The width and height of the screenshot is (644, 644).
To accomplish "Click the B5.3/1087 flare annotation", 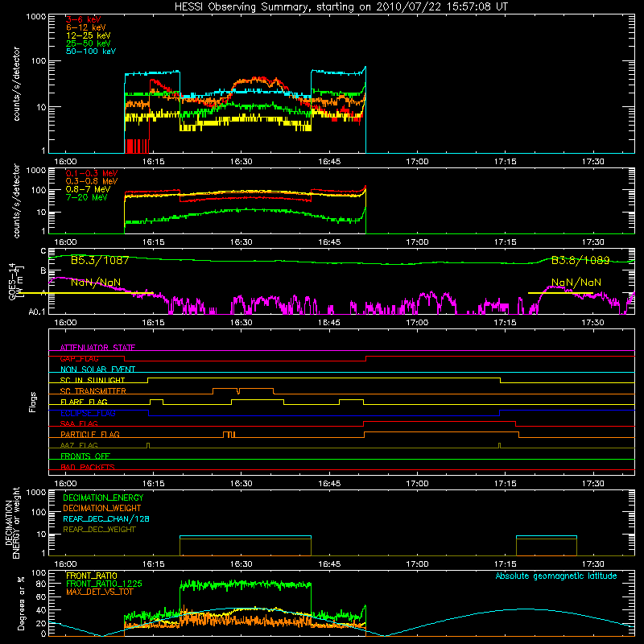I will tap(100, 260).
